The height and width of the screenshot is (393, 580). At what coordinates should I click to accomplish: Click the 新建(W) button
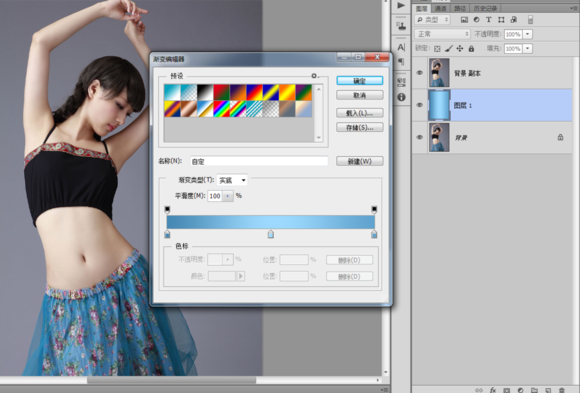[360, 161]
